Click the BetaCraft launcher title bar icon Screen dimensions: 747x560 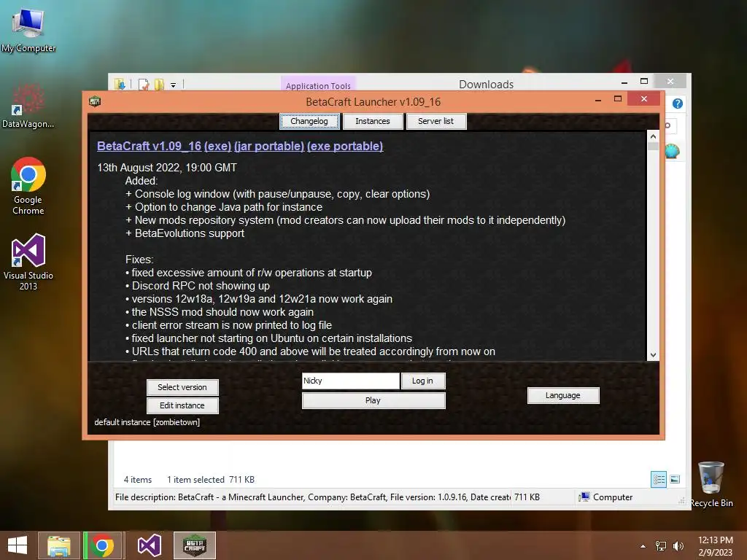click(95, 101)
